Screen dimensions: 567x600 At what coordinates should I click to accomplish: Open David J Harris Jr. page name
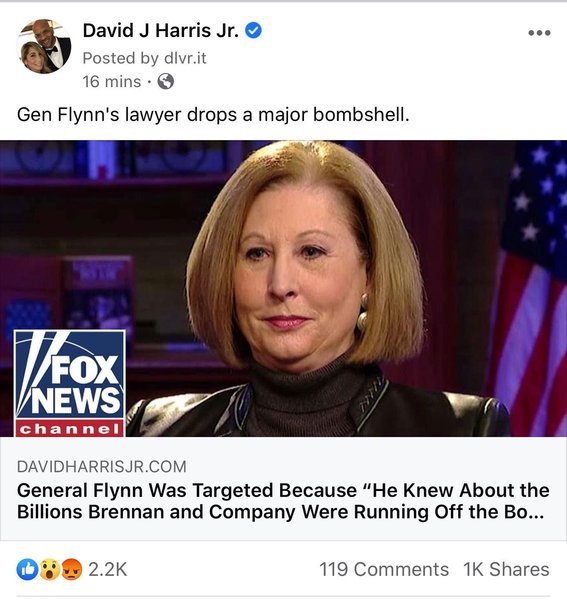pos(161,30)
